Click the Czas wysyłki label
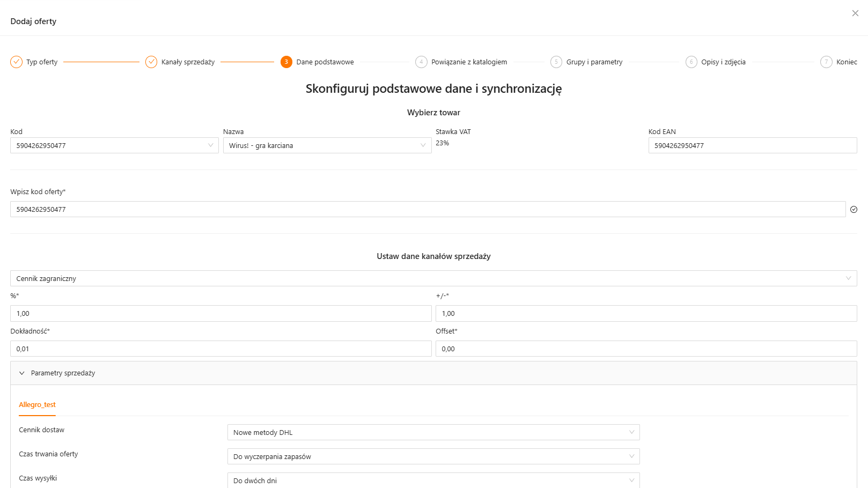868x488 pixels. click(38, 478)
